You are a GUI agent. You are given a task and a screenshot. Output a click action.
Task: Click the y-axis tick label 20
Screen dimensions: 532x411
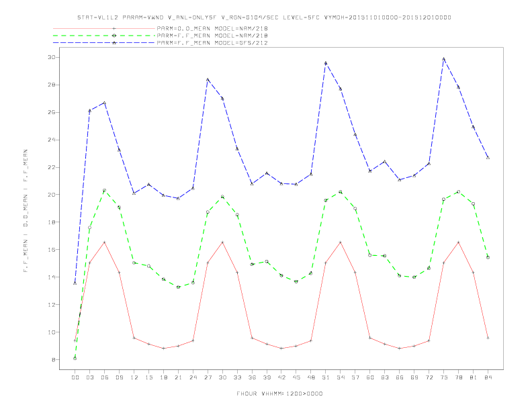(x=51, y=195)
